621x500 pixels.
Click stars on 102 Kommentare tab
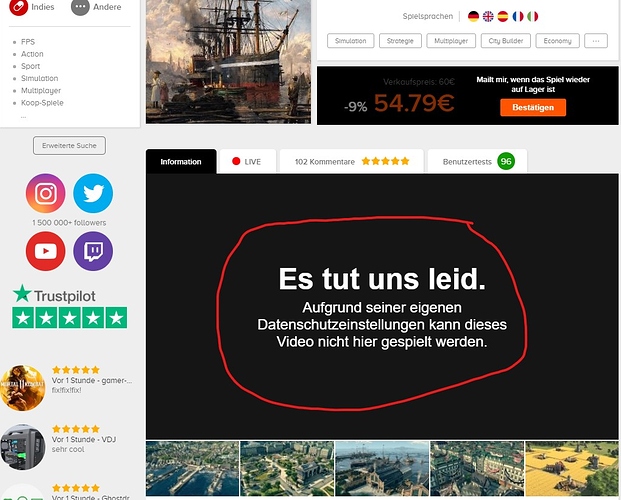385,161
